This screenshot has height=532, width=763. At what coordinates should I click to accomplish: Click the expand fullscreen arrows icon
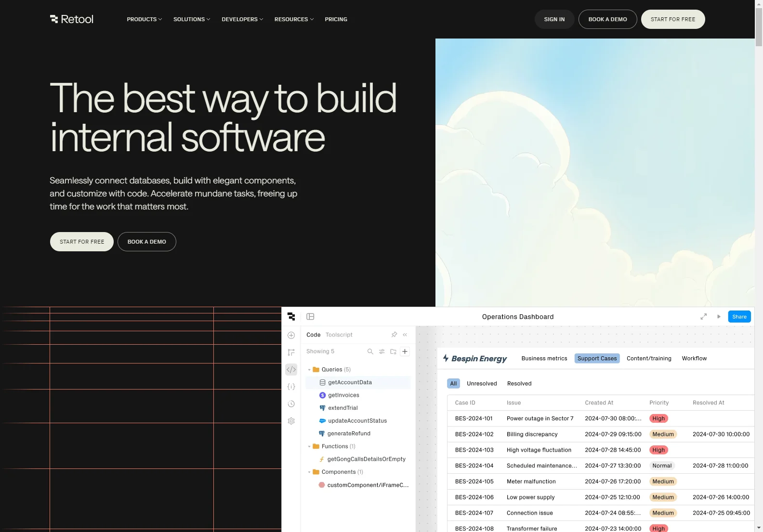704,316
